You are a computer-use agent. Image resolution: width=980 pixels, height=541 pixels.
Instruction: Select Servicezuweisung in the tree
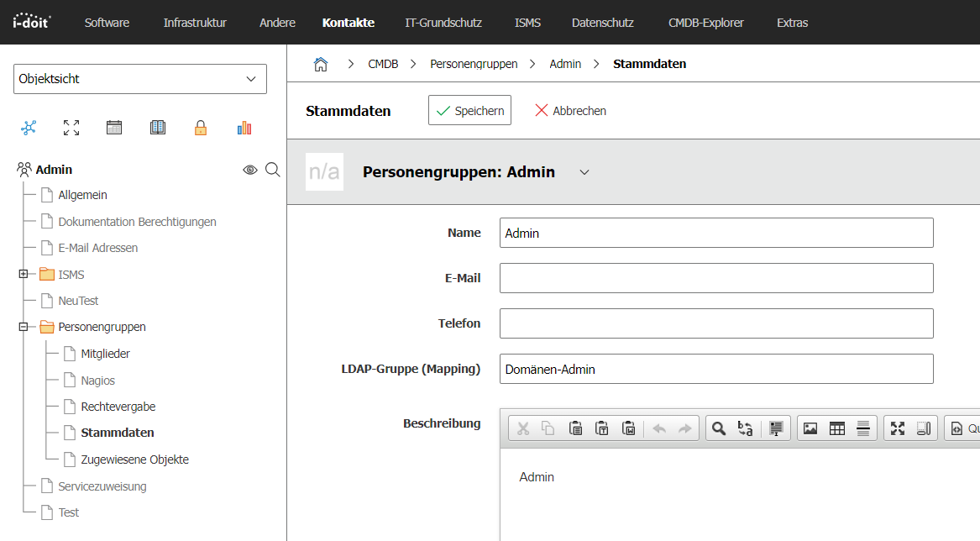pos(102,486)
